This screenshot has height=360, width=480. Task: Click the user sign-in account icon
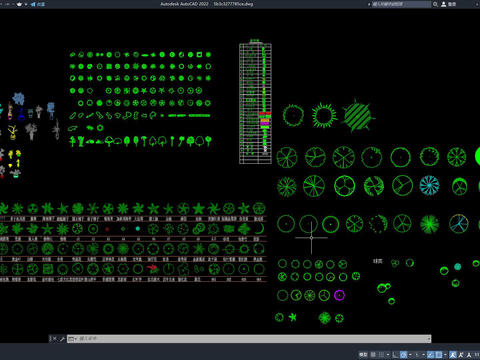444,4
